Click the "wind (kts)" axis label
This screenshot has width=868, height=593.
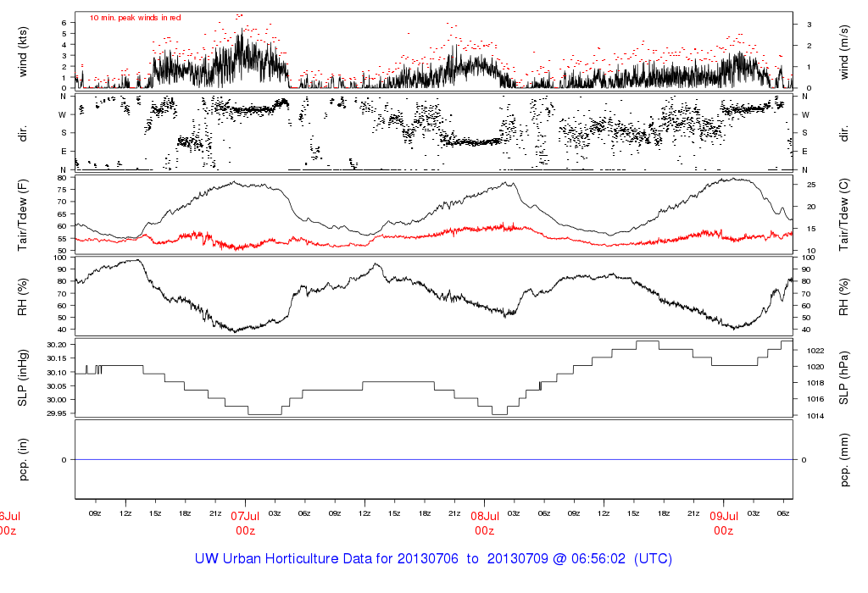23,52
